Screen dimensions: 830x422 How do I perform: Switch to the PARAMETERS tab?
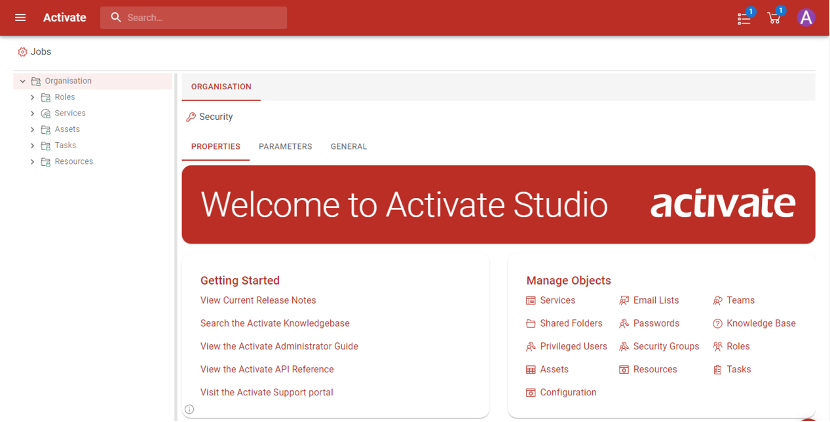[285, 147]
